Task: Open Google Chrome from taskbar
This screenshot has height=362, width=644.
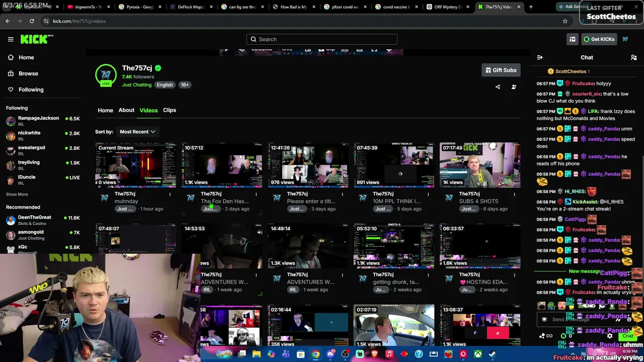Action: (315, 354)
